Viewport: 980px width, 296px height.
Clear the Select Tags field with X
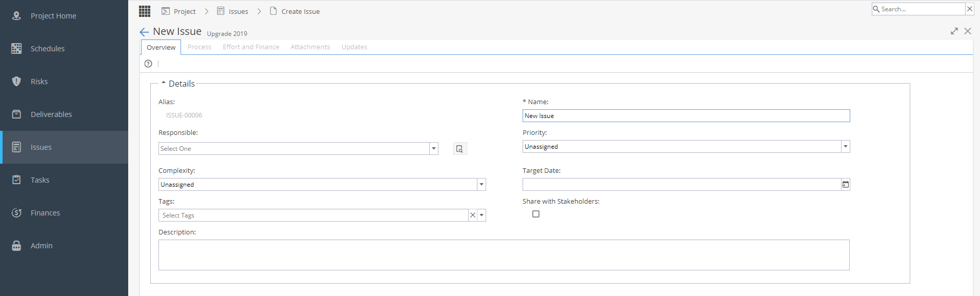(473, 215)
